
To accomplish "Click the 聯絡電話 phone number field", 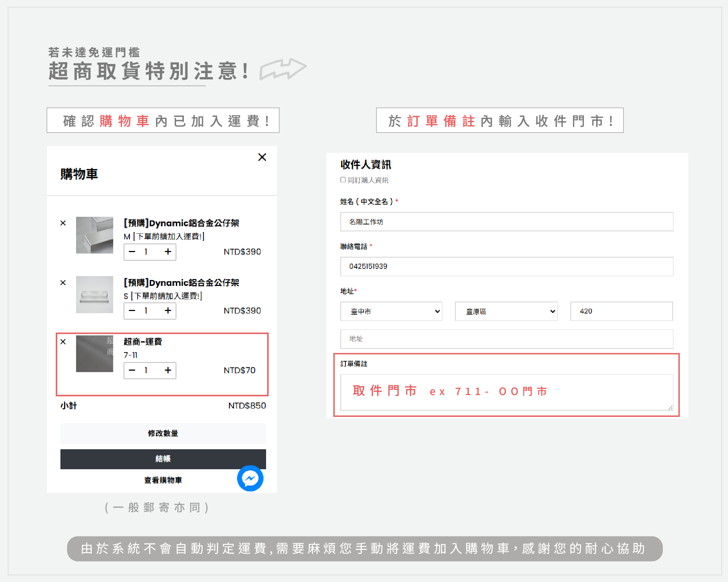I will [506, 267].
